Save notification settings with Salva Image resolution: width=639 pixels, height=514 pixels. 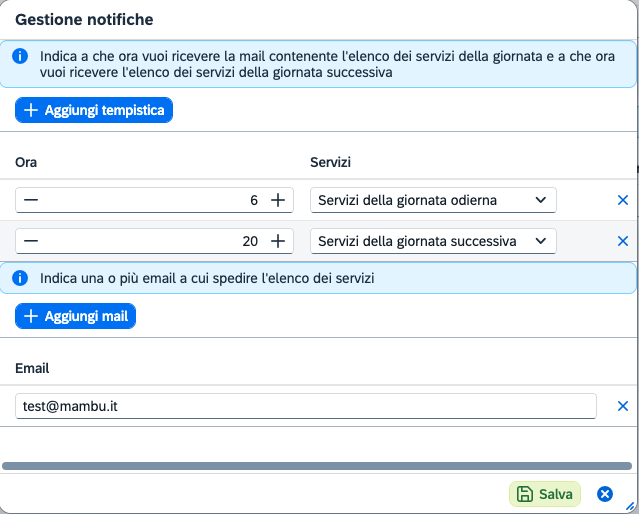(x=545, y=494)
